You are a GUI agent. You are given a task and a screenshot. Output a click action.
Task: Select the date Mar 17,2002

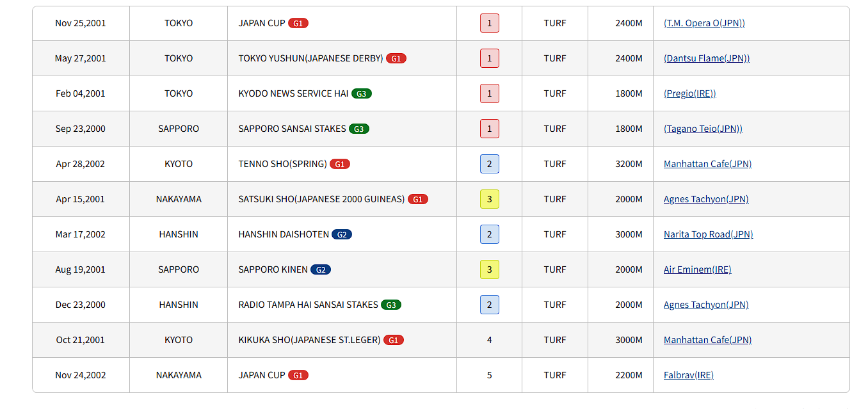[x=81, y=234]
